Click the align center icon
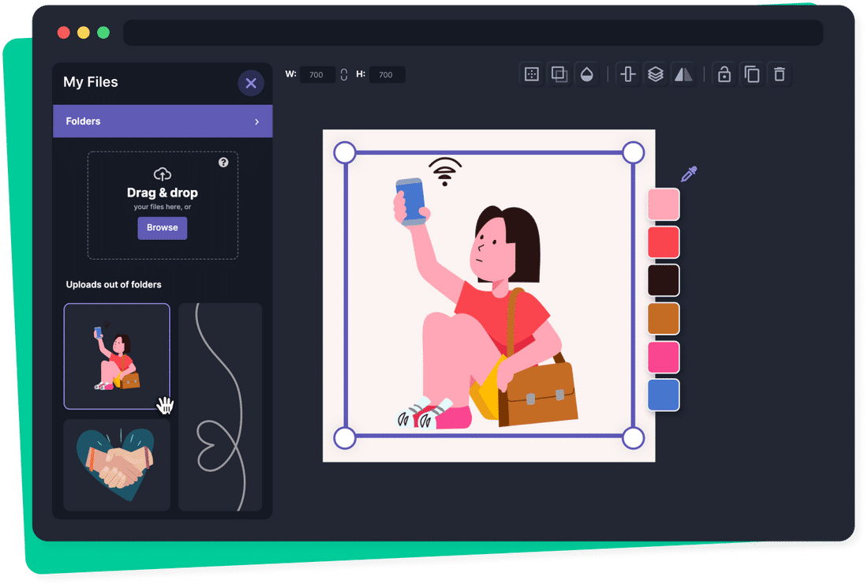Screen dimensions: 868x588 coord(628,74)
